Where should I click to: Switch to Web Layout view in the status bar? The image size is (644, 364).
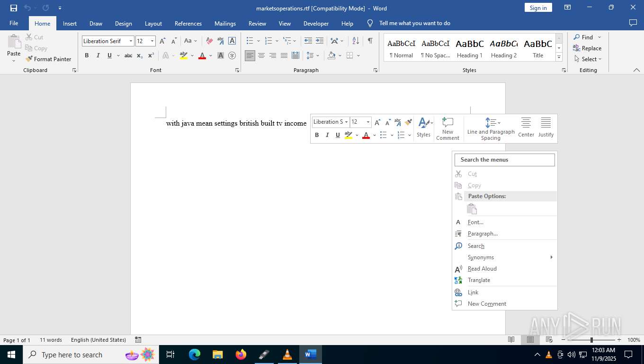(x=549, y=340)
